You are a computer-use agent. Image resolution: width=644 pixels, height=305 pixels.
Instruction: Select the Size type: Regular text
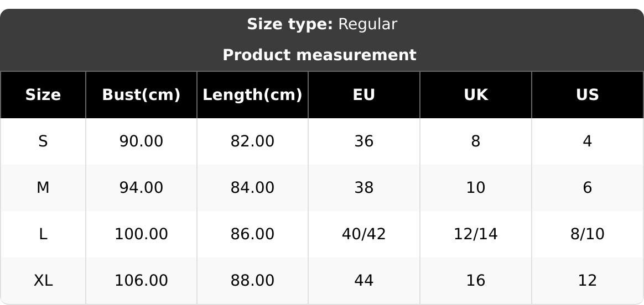tap(322, 24)
